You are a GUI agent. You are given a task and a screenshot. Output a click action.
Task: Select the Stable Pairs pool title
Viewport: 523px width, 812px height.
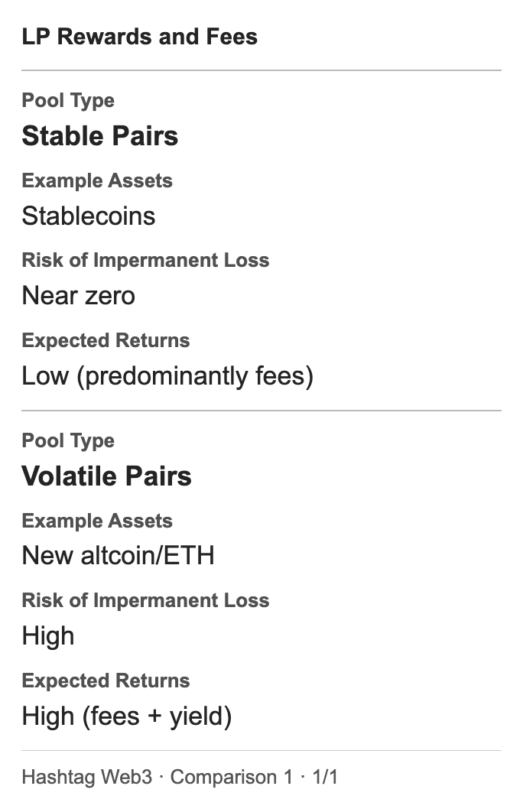tap(100, 136)
